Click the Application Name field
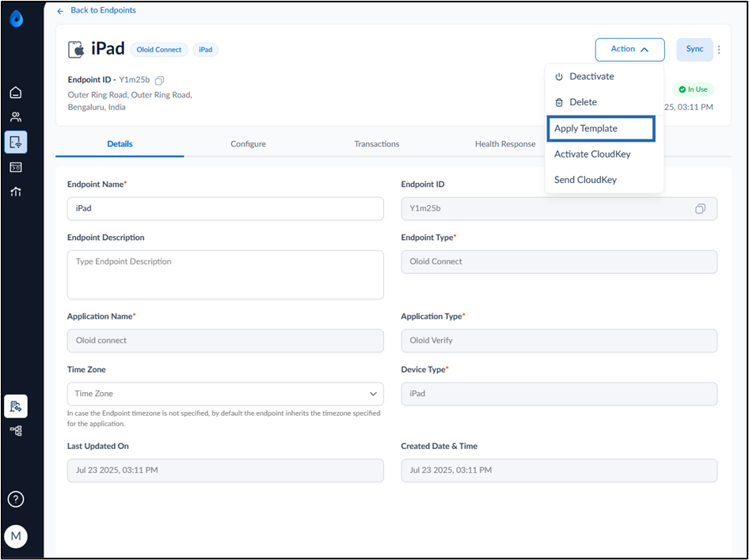This screenshot has width=749, height=560. 226,341
